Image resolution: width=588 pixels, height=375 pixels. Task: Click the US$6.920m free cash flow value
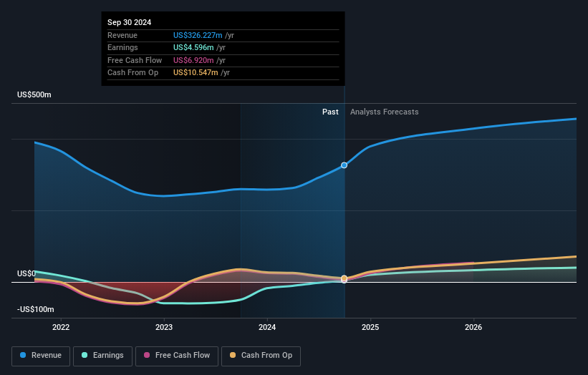[193, 60]
